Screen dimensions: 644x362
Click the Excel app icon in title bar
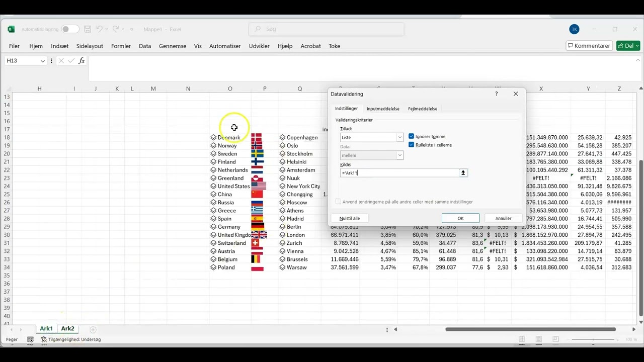(x=11, y=29)
